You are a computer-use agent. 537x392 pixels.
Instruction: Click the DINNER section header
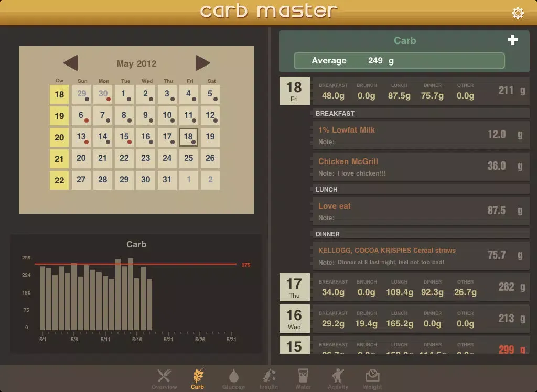[x=421, y=234]
